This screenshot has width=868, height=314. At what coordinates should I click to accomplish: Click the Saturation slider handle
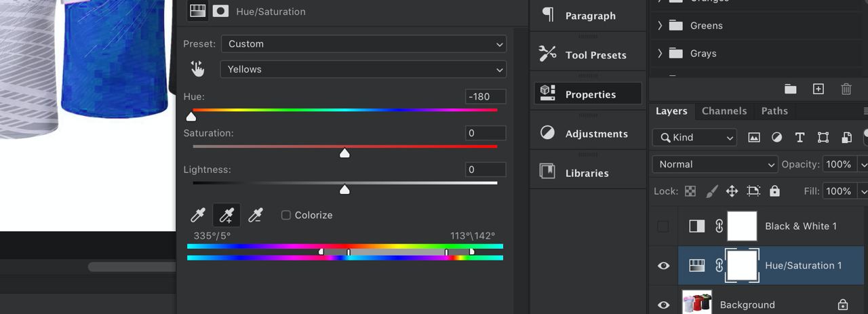[344, 153]
